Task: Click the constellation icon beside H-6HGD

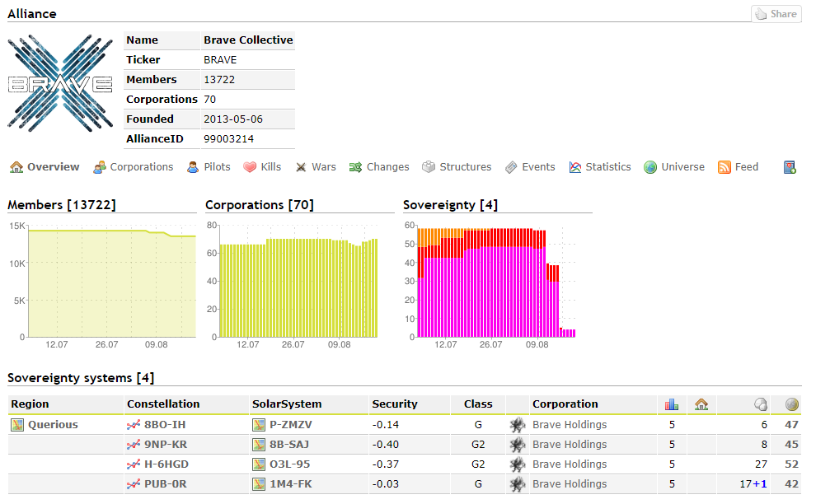Action: (134, 464)
